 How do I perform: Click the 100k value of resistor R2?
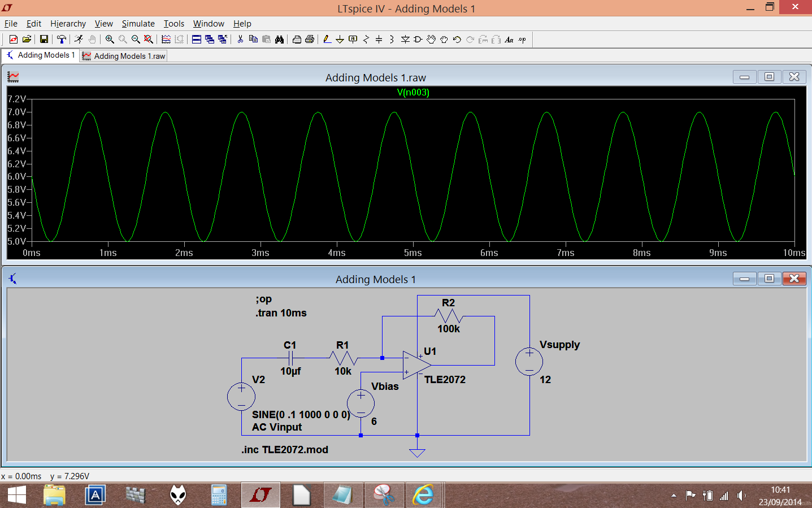click(449, 328)
